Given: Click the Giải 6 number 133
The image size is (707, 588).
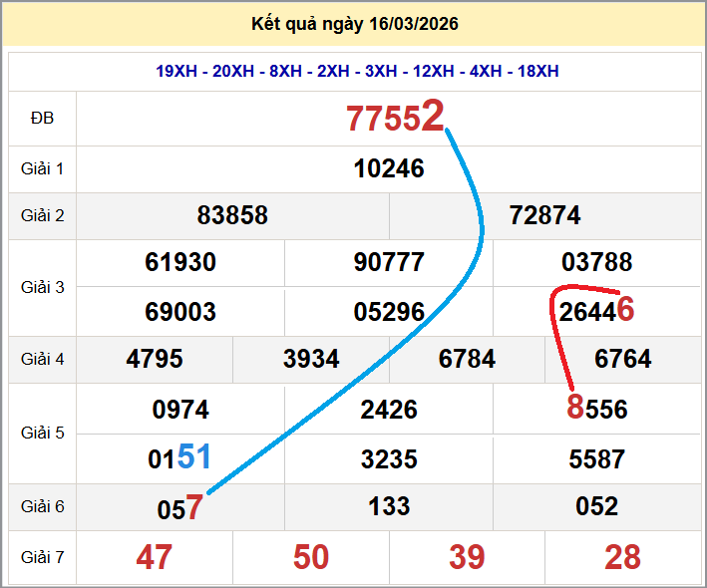Looking at the screenshot, I should (389, 506).
